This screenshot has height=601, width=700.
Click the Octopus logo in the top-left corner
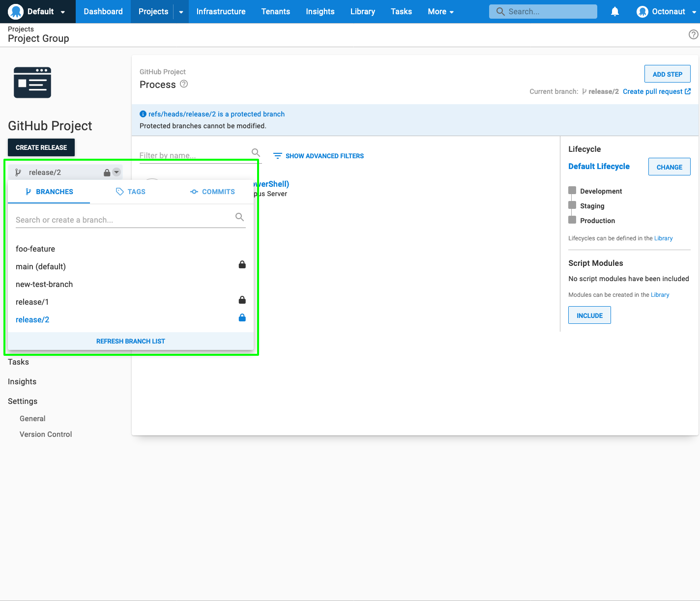pyautogui.click(x=15, y=11)
